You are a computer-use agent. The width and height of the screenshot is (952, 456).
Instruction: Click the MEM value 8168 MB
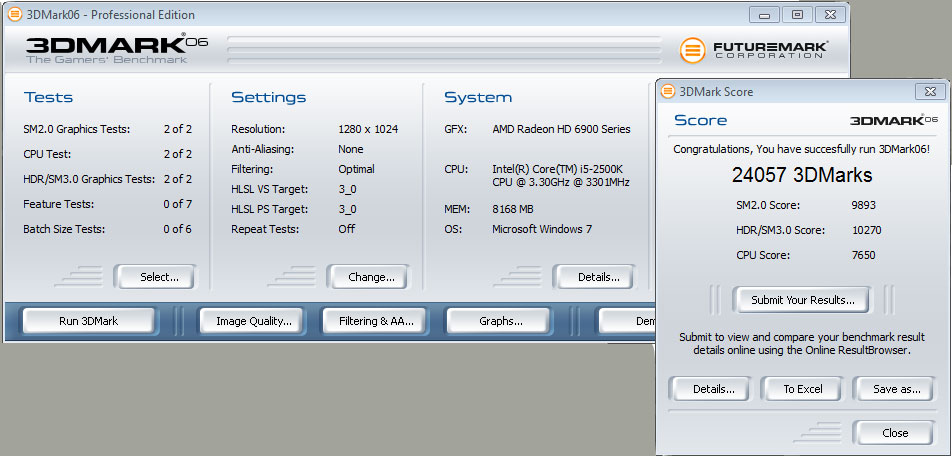point(512,209)
